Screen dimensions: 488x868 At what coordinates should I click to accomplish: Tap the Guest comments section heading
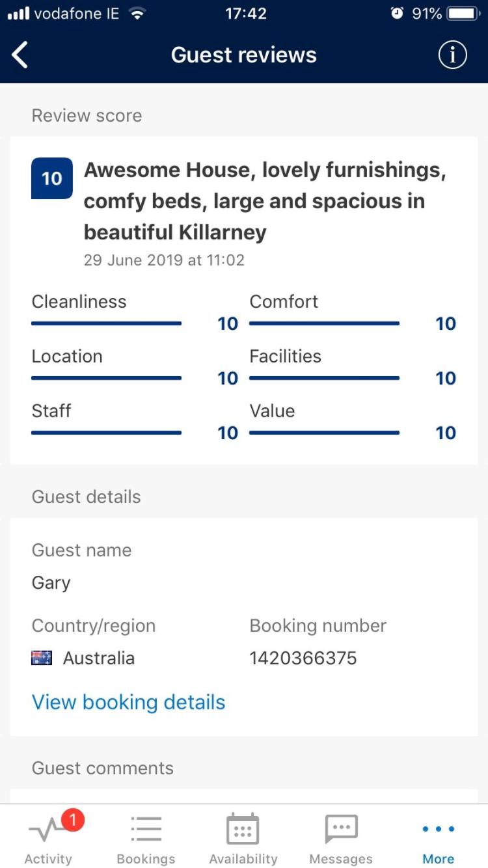click(103, 768)
